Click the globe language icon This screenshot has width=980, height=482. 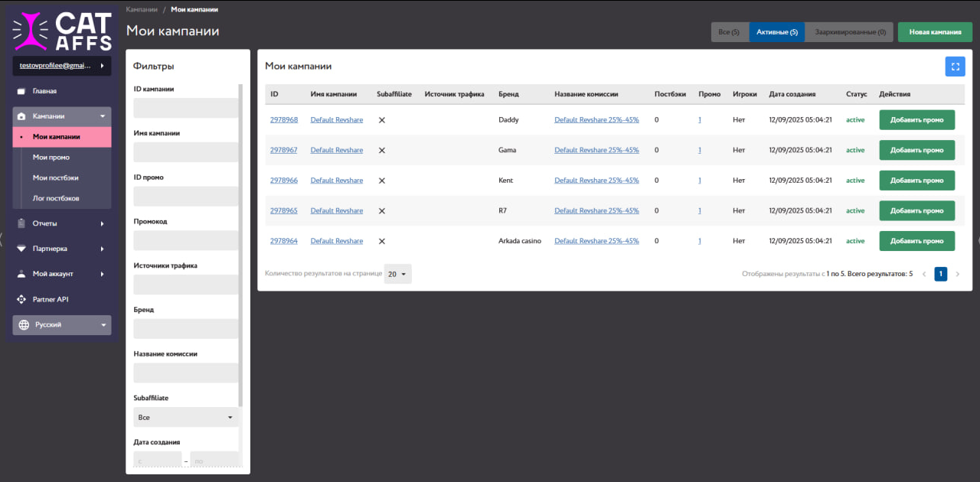(x=24, y=325)
